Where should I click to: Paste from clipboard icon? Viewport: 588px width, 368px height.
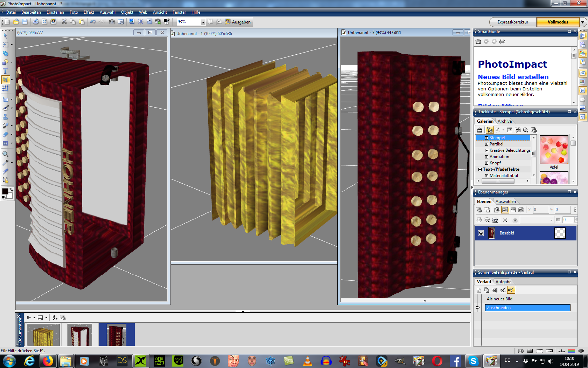(82, 22)
